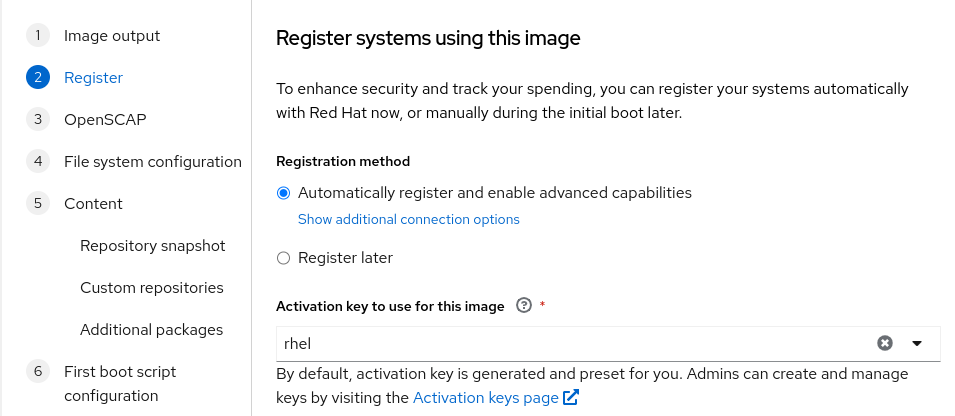The height and width of the screenshot is (416, 955).
Task: Go to the Image output step
Action: click(112, 35)
